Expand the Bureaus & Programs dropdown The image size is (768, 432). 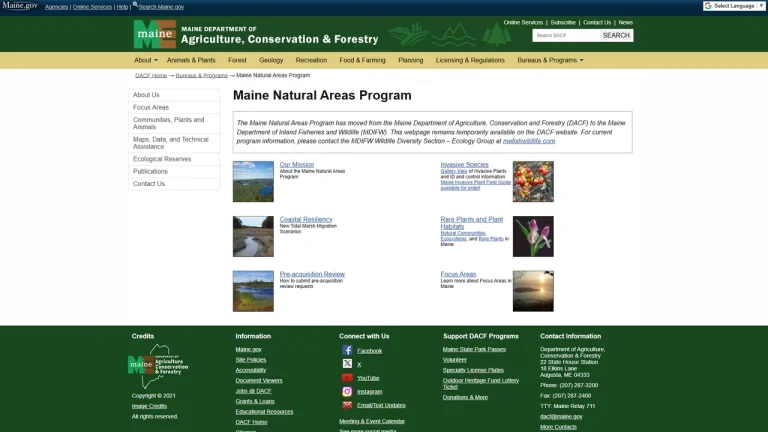550,60
